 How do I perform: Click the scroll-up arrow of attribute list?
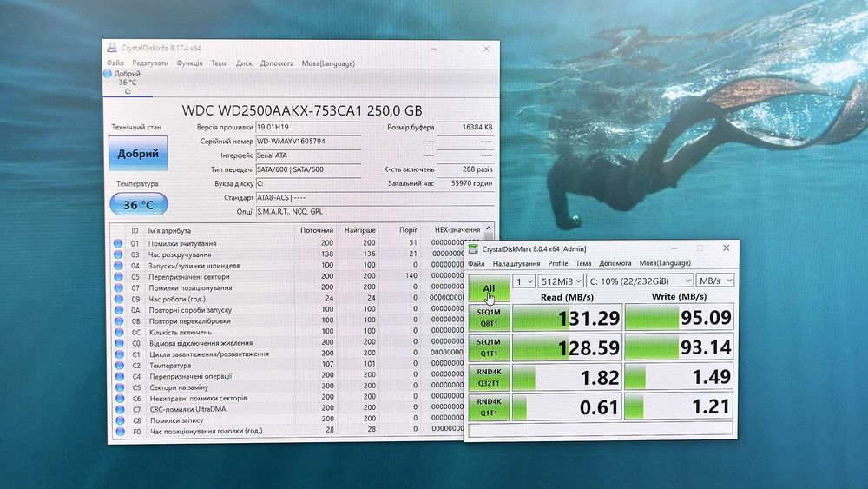(x=488, y=228)
